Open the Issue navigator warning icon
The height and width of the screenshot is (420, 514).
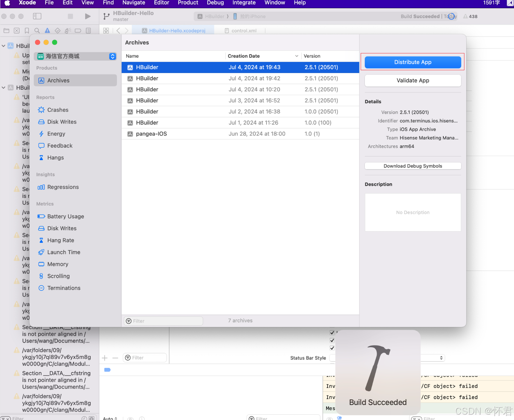click(x=47, y=30)
